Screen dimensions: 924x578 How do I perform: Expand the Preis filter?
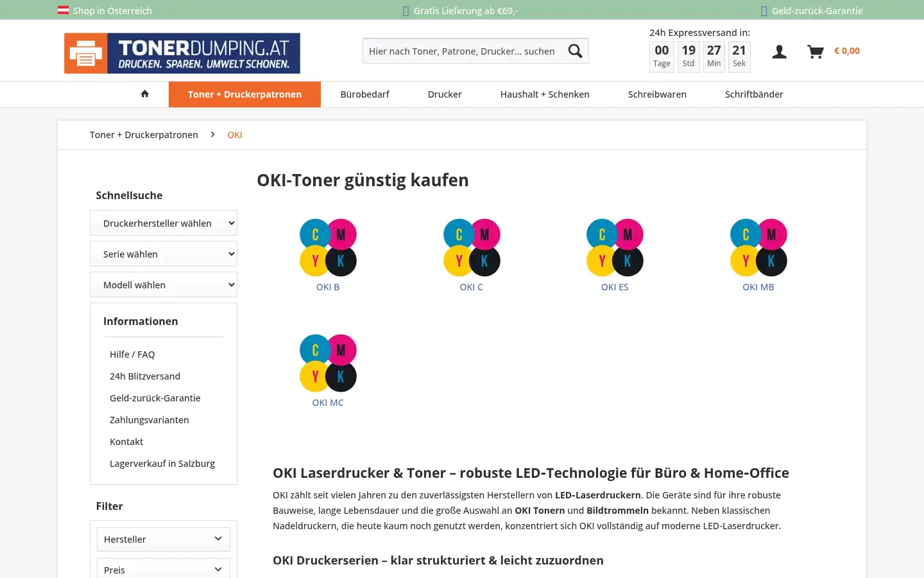point(164,570)
